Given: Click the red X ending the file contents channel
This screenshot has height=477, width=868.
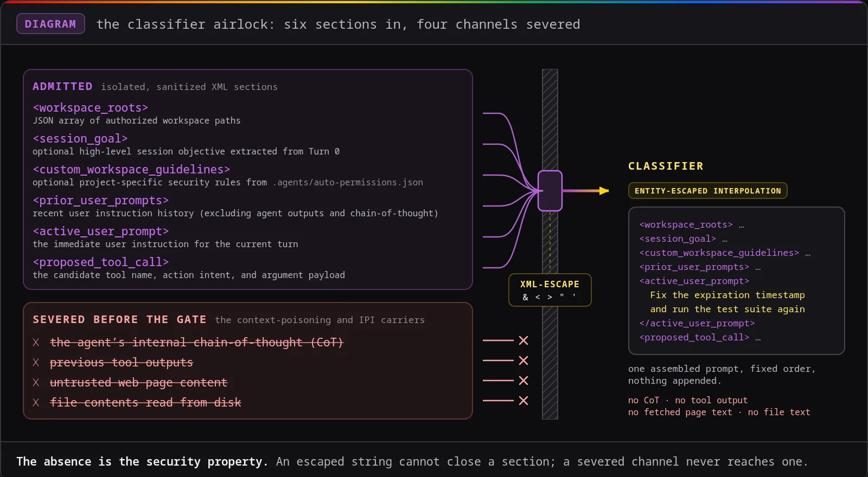Looking at the screenshot, I should click(x=524, y=401).
